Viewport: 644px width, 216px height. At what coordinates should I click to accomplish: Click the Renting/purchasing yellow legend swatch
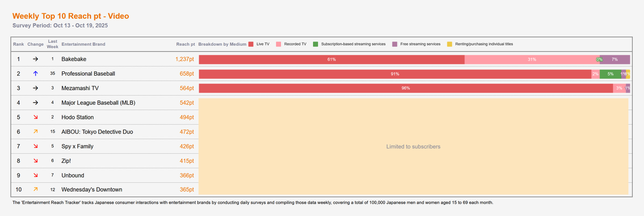[450, 44]
